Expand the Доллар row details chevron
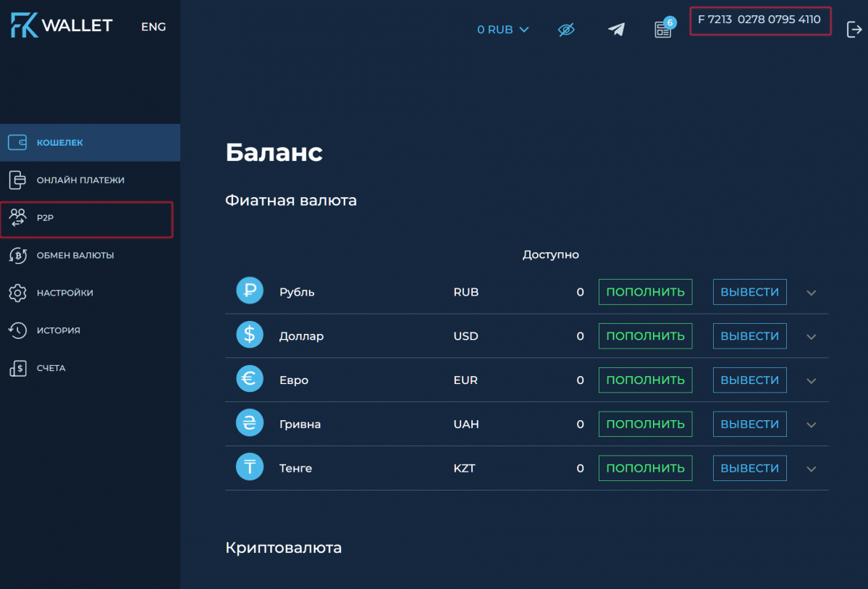Image resolution: width=868 pixels, height=589 pixels. [x=812, y=337]
